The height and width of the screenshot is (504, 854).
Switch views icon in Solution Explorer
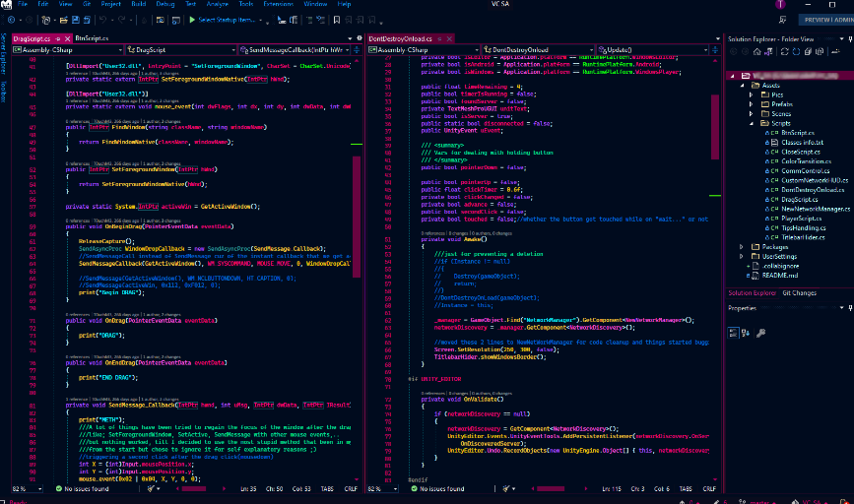[768, 52]
